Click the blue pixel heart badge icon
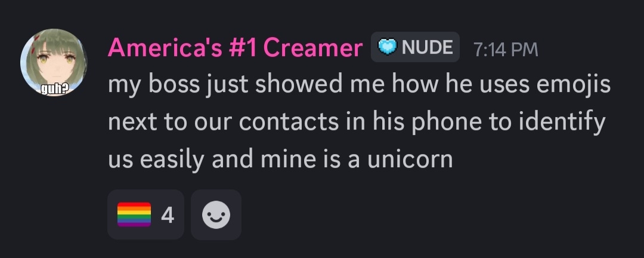 click(386, 47)
